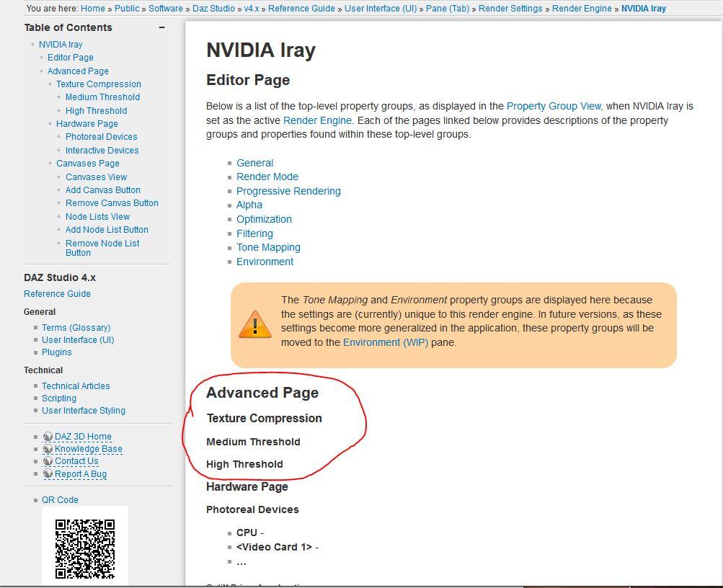Image resolution: width=723 pixels, height=588 pixels.
Task: Click the globe icon beside DAZ 3D Home
Action: (x=48, y=437)
